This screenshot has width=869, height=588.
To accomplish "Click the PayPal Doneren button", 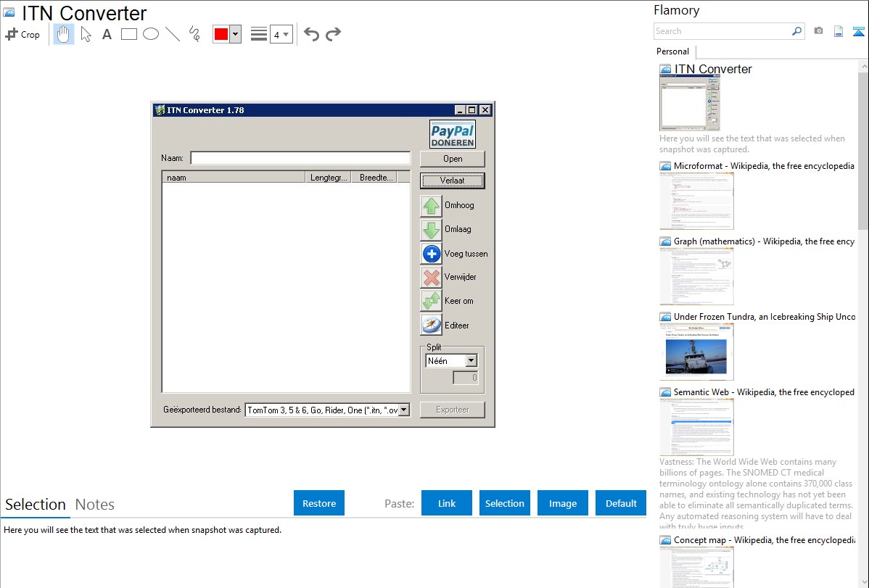I will [453, 134].
